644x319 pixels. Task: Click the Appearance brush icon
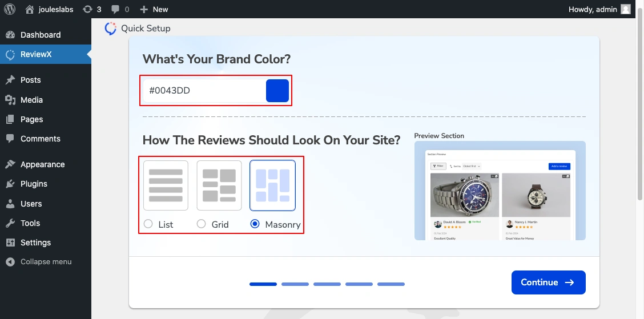pyautogui.click(x=10, y=164)
